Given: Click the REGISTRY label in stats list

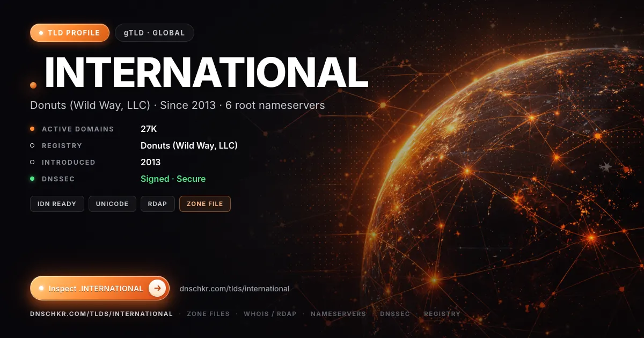Looking at the screenshot, I should (x=62, y=145).
